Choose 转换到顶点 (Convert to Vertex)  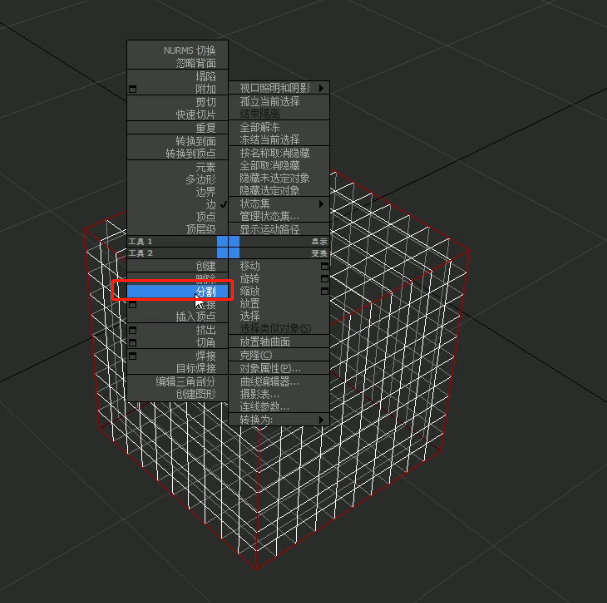[x=191, y=154]
